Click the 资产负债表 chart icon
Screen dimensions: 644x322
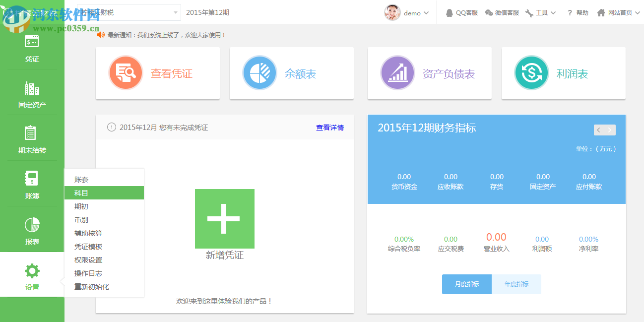click(397, 72)
